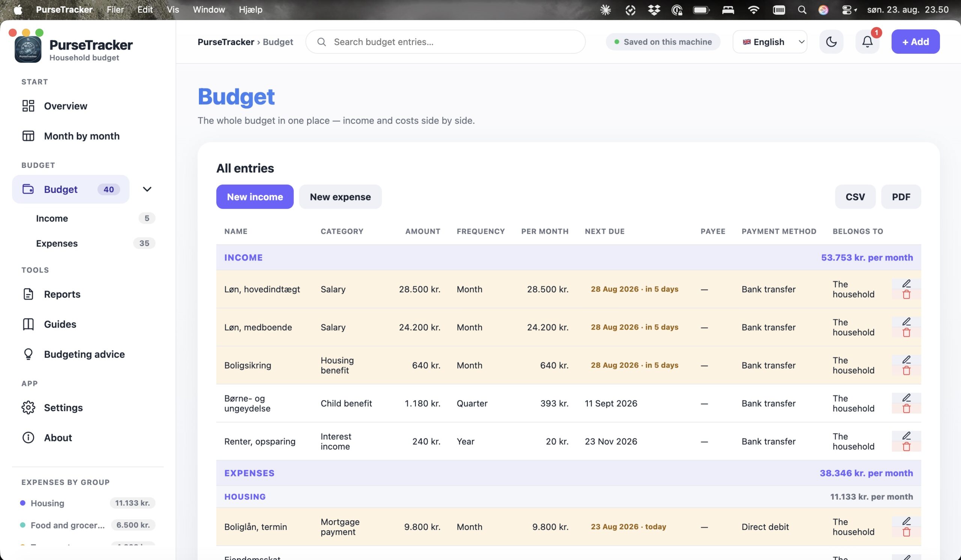The image size is (961, 560).
Task: Open the Hjælp menu
Action: tap(250, 10)
